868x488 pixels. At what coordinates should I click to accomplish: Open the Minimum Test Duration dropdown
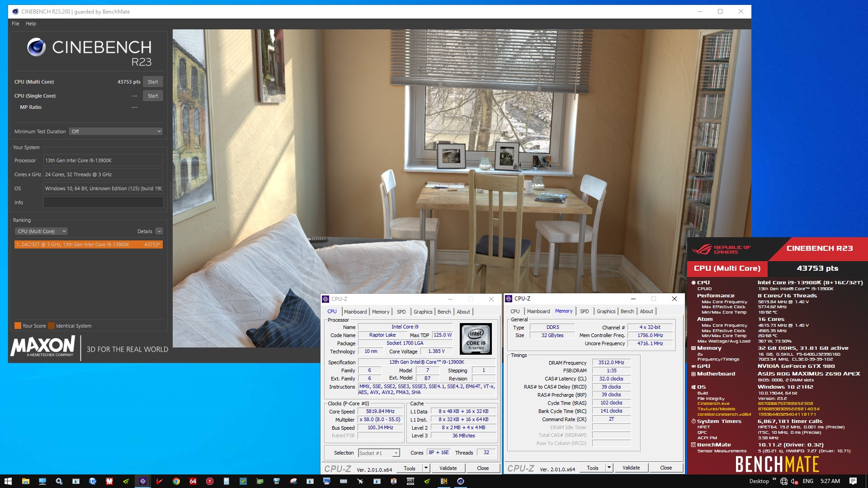[116, 131]
